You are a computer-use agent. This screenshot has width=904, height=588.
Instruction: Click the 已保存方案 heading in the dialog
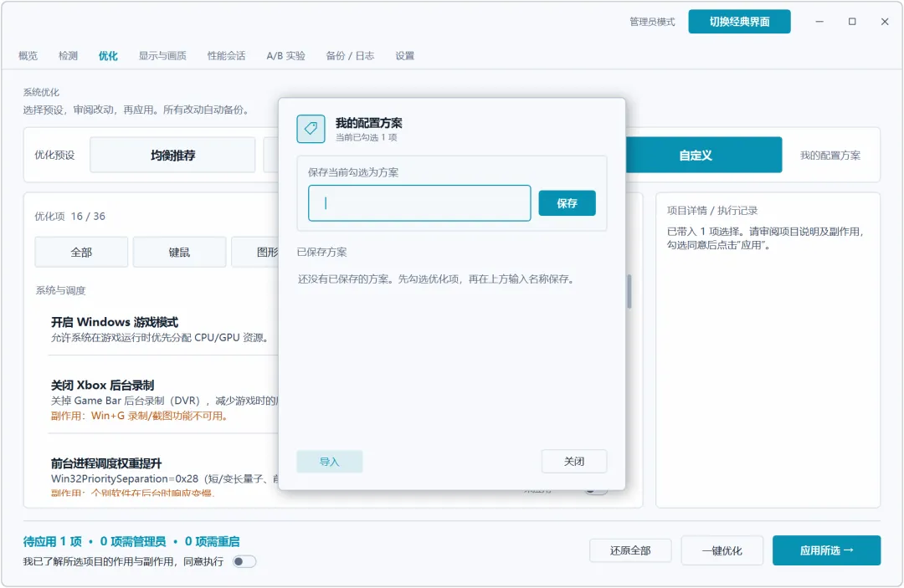pos(321,253)
